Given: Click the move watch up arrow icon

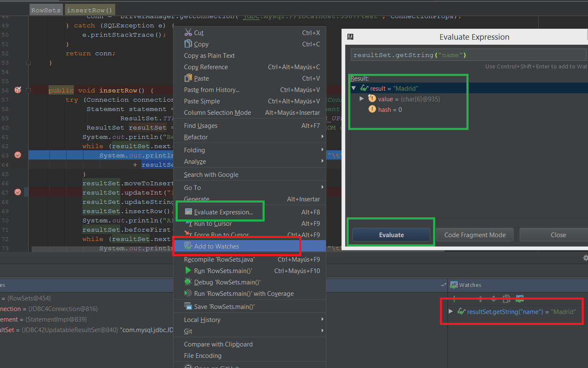Looking at the screenshot, I should [x=480, y=299].
